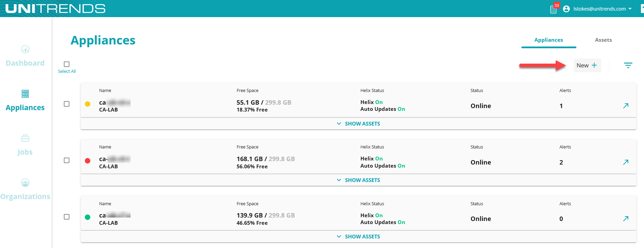Click the Select All text link
Image resolution: width=644 pixels, height=248 pixels.
[67, 71]
